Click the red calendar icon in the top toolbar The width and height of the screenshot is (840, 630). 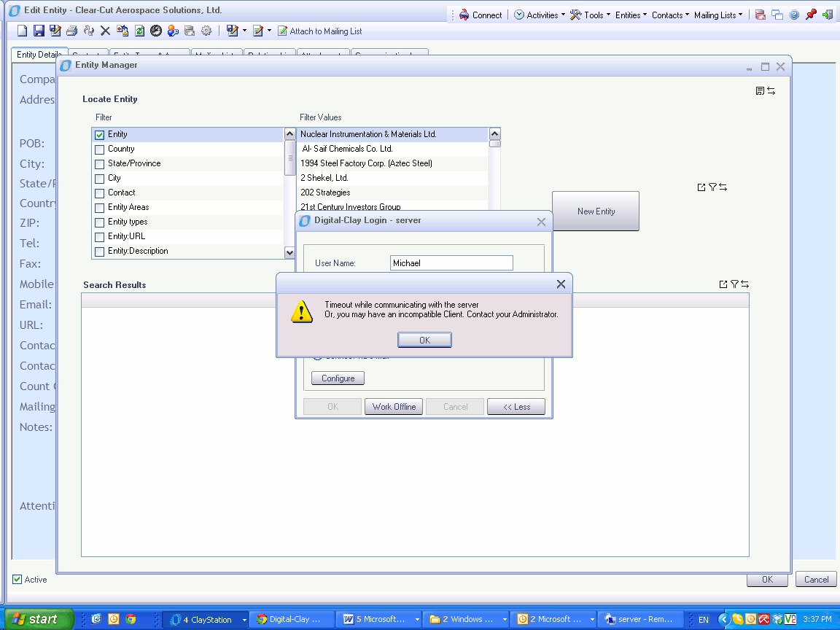(761, 15)
